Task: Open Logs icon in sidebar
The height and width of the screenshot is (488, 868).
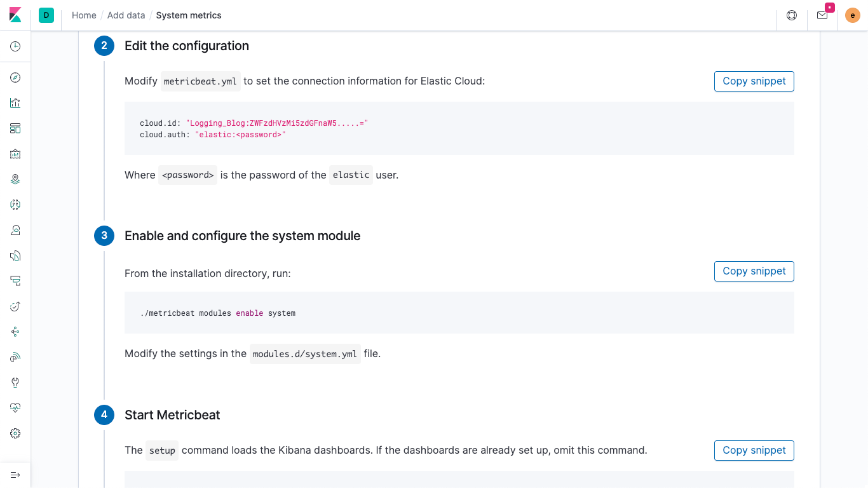Action: pyautogui.click(x=15, y=255)
